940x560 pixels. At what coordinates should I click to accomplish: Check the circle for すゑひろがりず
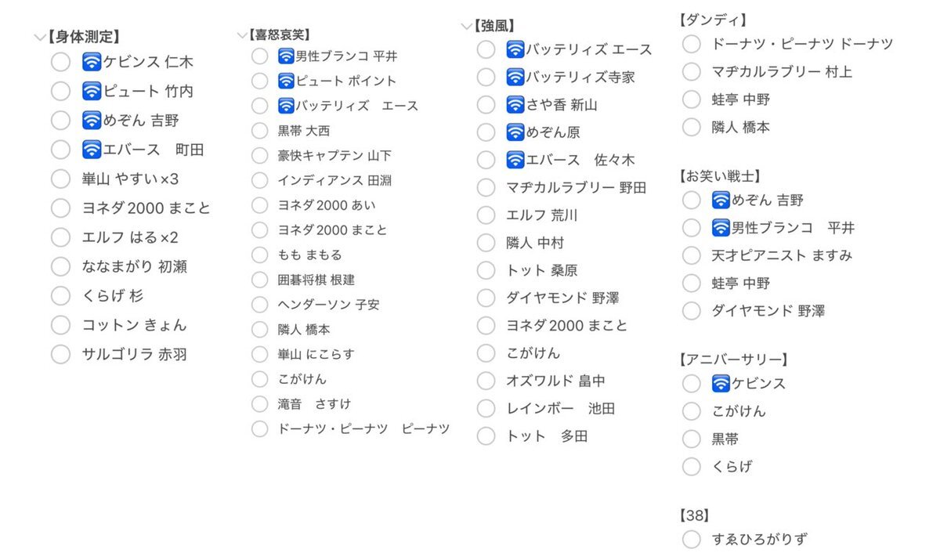coord(692,539)
